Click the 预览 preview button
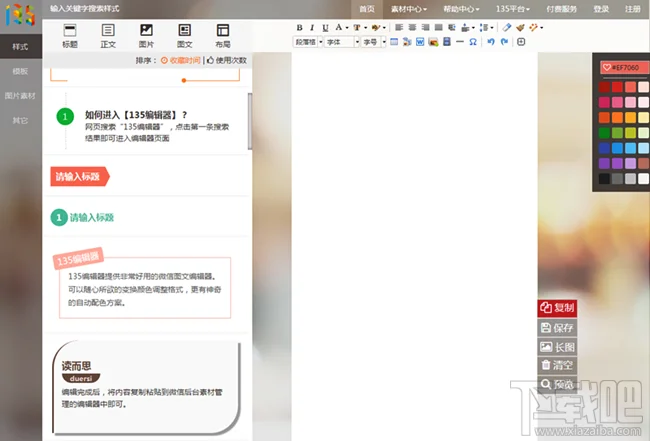Screen dimensions: 650x441 point(557,384)
